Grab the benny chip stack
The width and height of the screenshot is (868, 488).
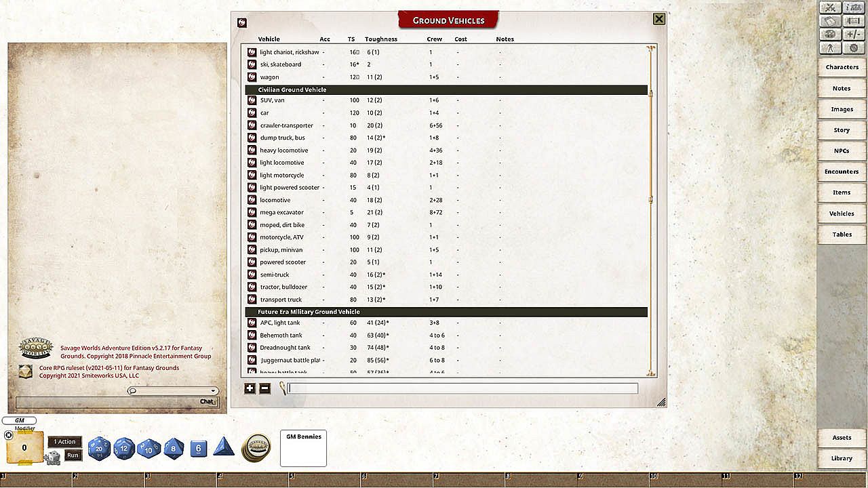tap(256, 447)
